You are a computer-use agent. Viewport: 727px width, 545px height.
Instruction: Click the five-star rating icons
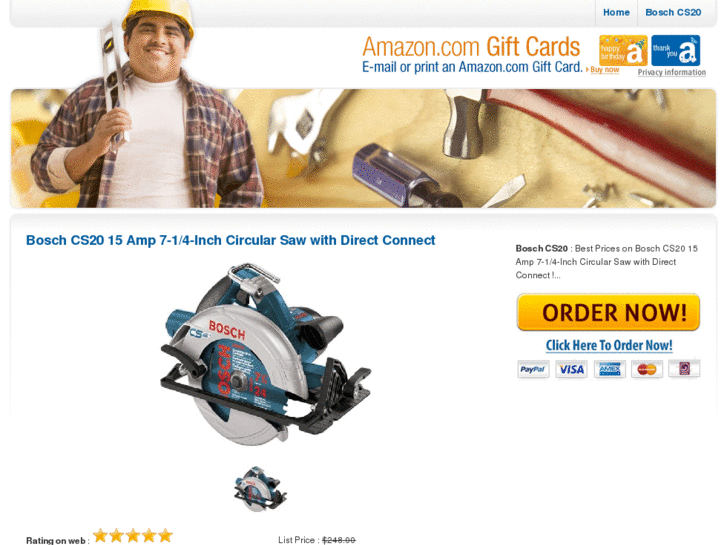point(133,536)
